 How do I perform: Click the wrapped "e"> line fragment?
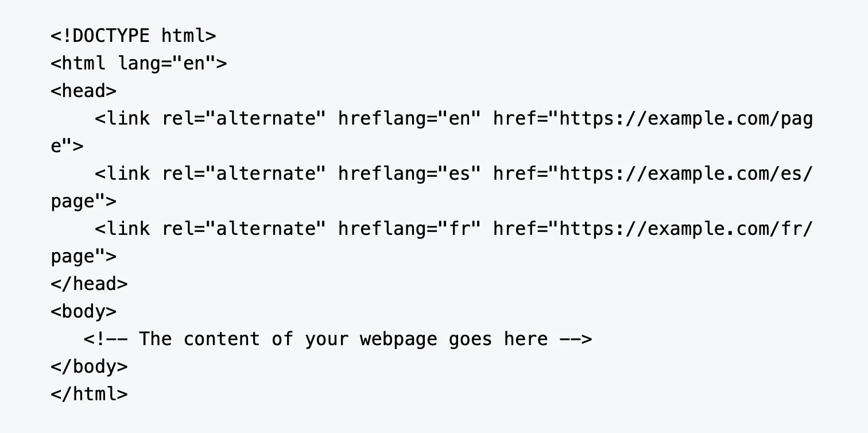[x=67, y=146]
